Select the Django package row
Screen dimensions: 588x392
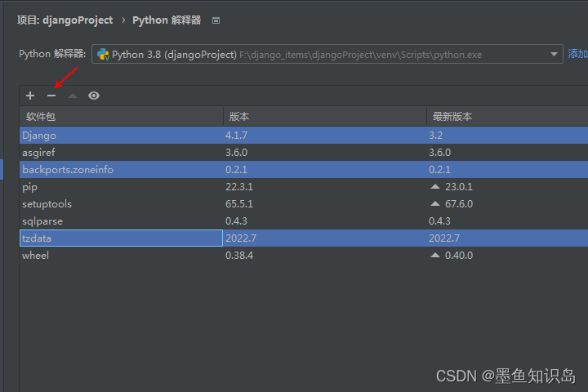304,135
